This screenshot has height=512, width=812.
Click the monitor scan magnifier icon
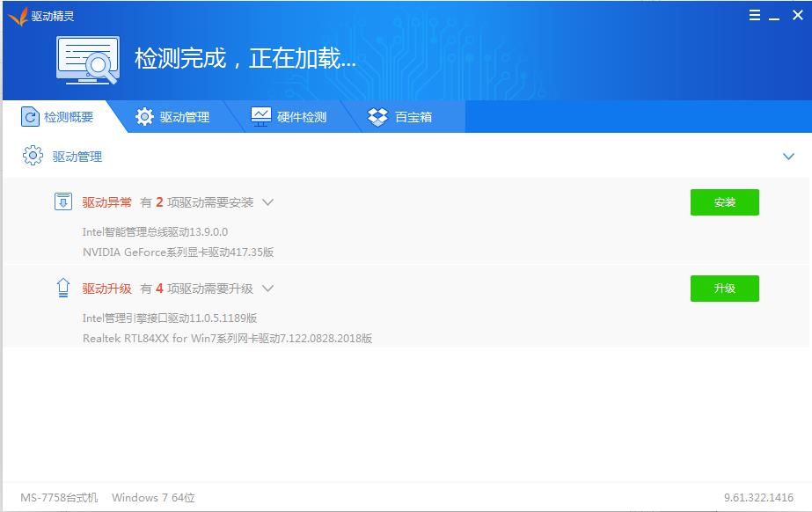point(88,60)
